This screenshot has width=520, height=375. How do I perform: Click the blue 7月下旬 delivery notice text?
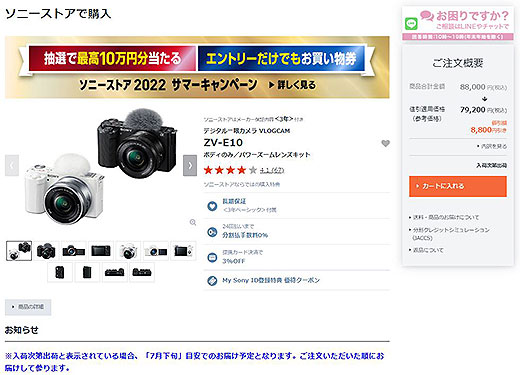click(x=194, y=362)
